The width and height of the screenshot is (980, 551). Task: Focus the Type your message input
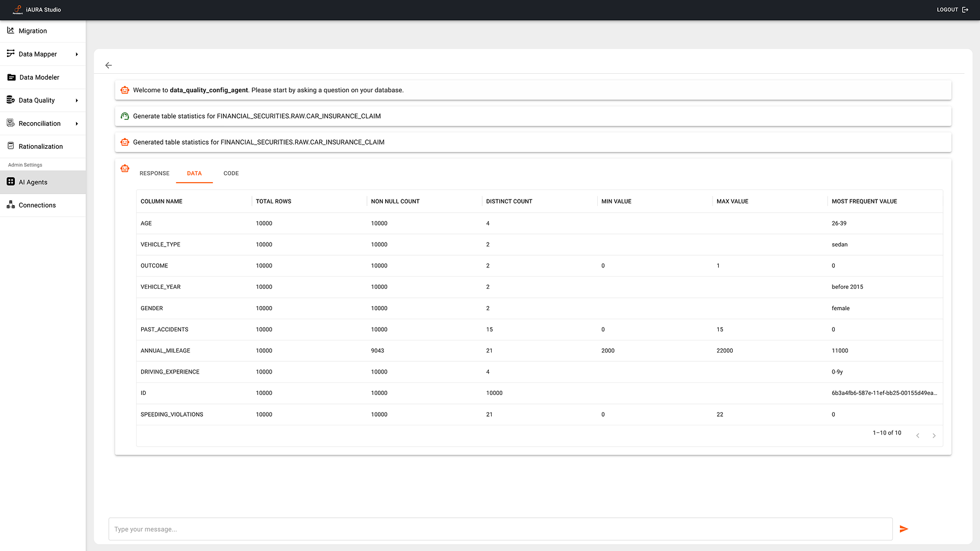coord(500,529)
